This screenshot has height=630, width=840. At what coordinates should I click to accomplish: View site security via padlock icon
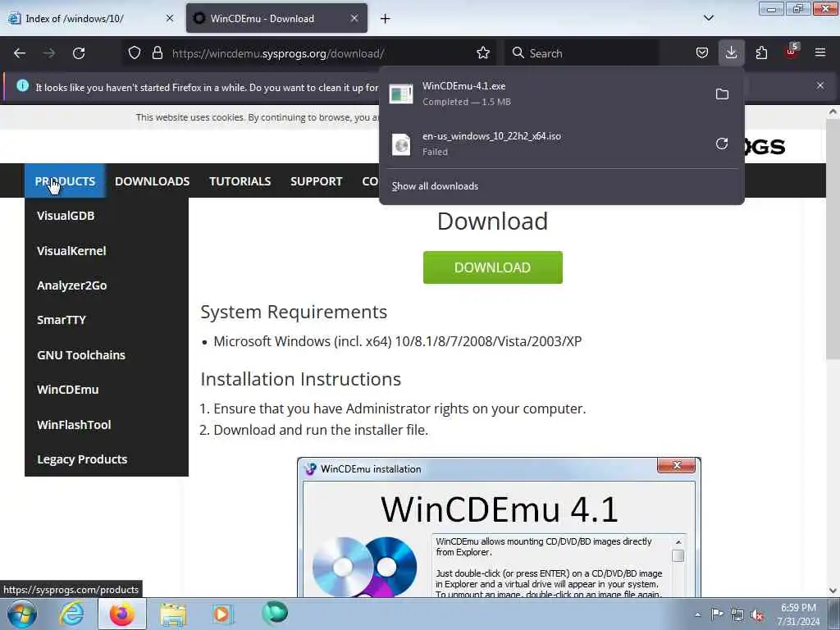coord(157,53)
